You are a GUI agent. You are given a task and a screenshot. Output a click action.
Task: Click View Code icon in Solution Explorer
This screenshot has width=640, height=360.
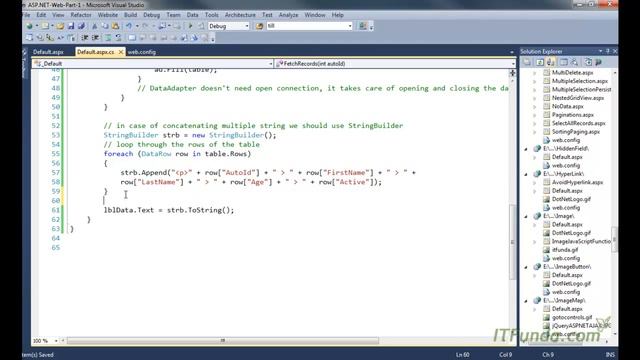click(x=564, y=62)
